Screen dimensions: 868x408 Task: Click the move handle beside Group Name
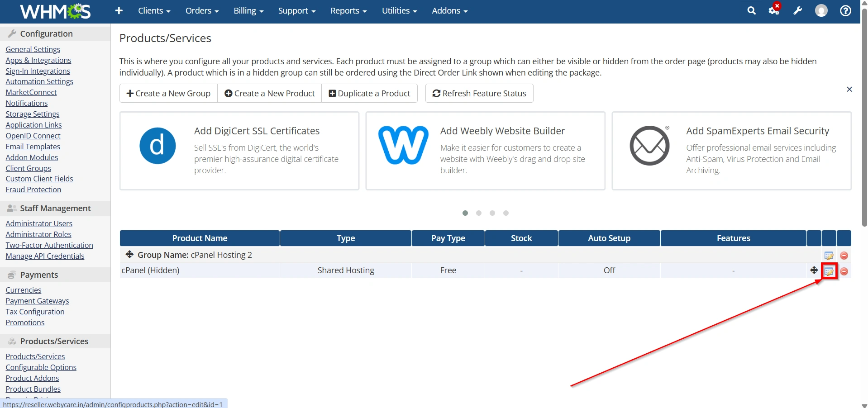[x=129, y=254]
